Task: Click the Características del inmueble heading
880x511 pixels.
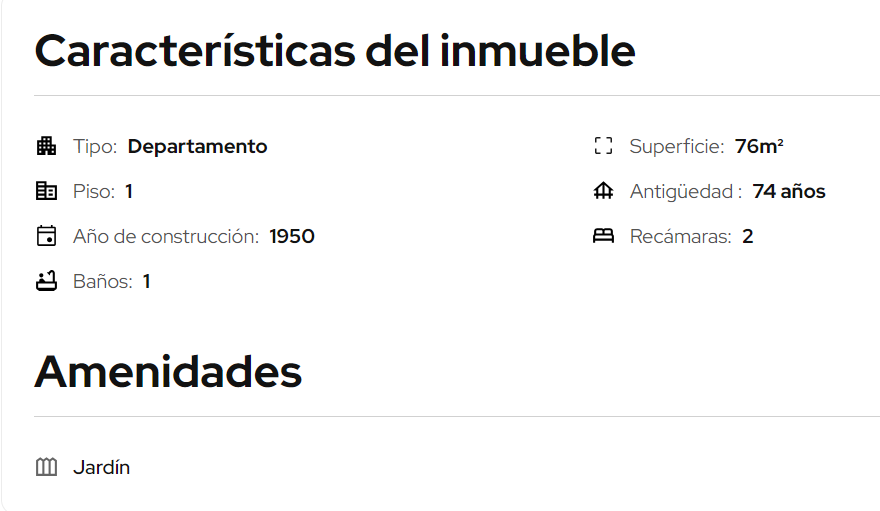Action: 335,50
